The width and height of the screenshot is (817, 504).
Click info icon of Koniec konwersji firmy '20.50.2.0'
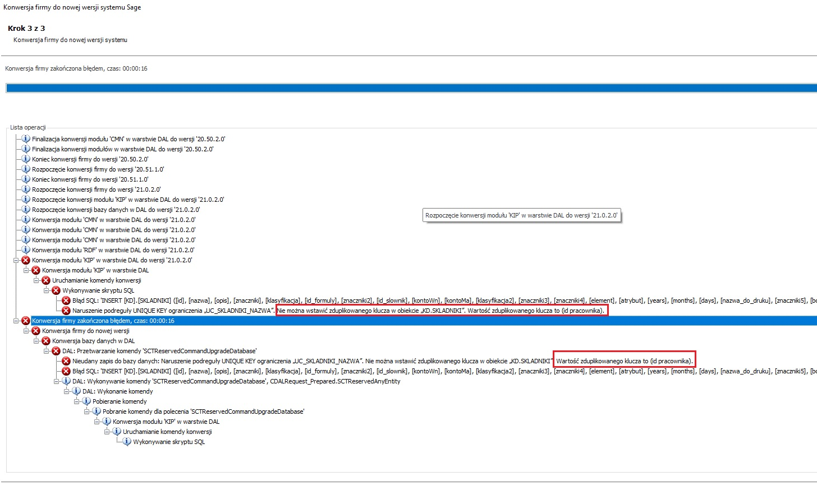tap(26, 159)
